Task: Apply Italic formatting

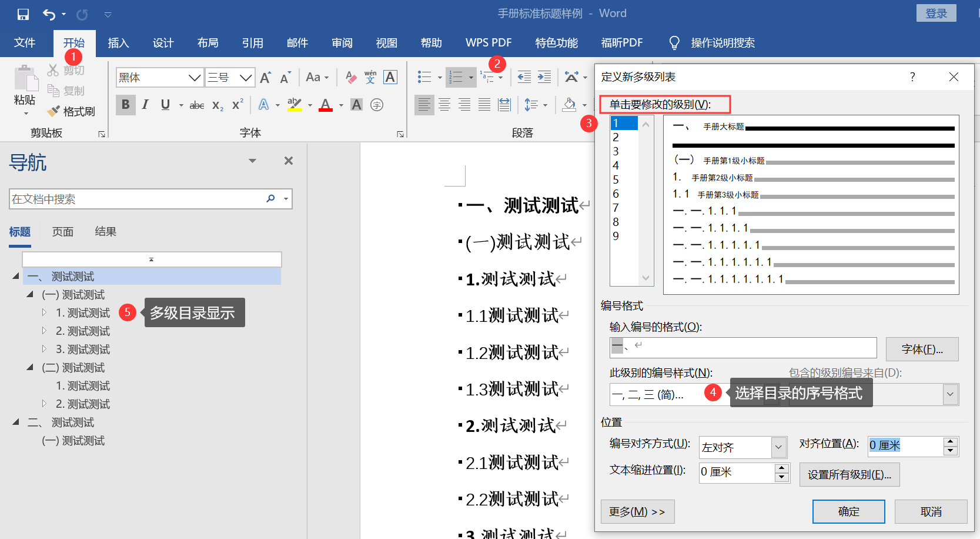Action: tap(145, 105)
